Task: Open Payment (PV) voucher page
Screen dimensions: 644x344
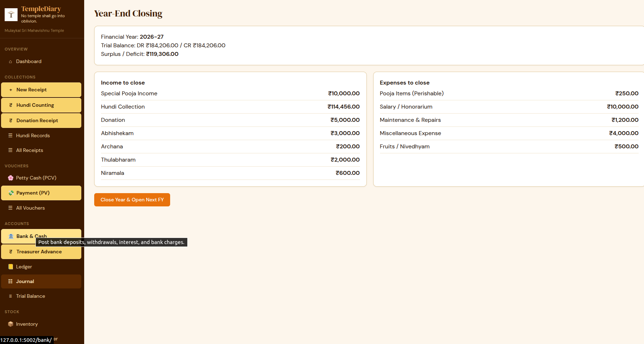Action: [x=41, y=193]
